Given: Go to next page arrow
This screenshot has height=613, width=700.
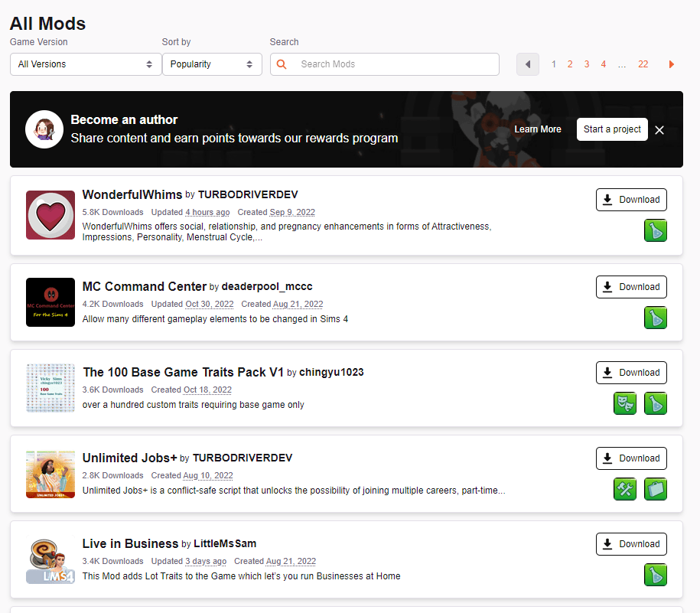Looking at the screenshot, I should (672, 64).
